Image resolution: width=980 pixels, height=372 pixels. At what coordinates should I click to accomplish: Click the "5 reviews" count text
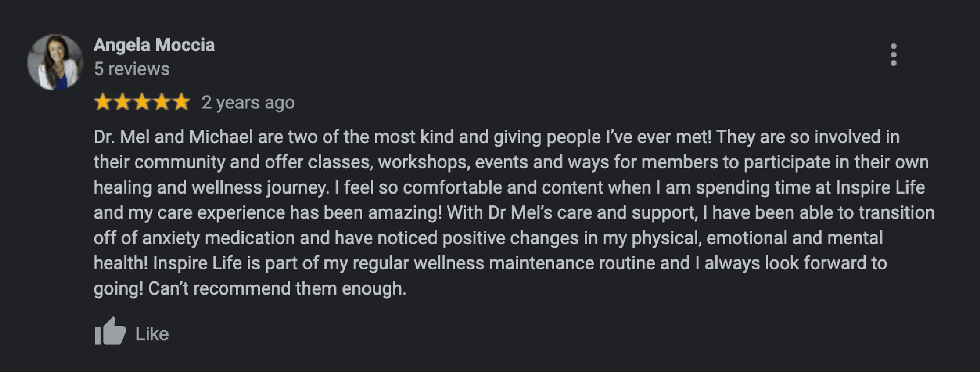tap(131, 69)
